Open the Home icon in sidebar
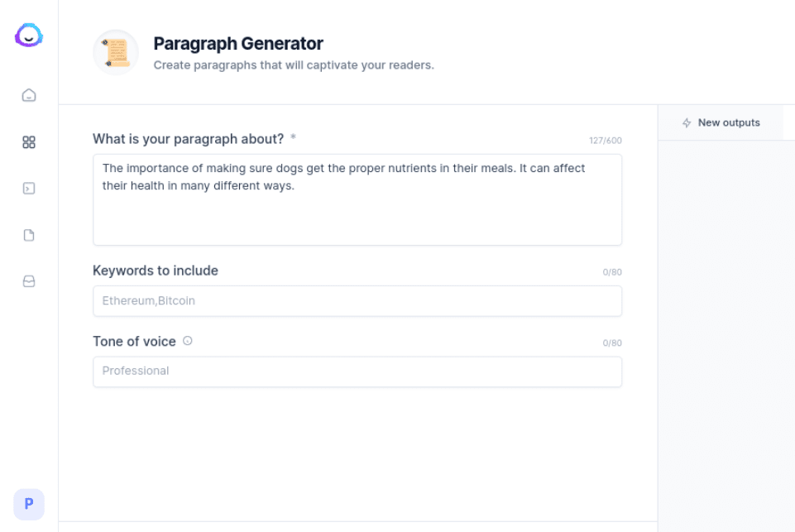The image size is (795, 532). (x=28, y=95)
